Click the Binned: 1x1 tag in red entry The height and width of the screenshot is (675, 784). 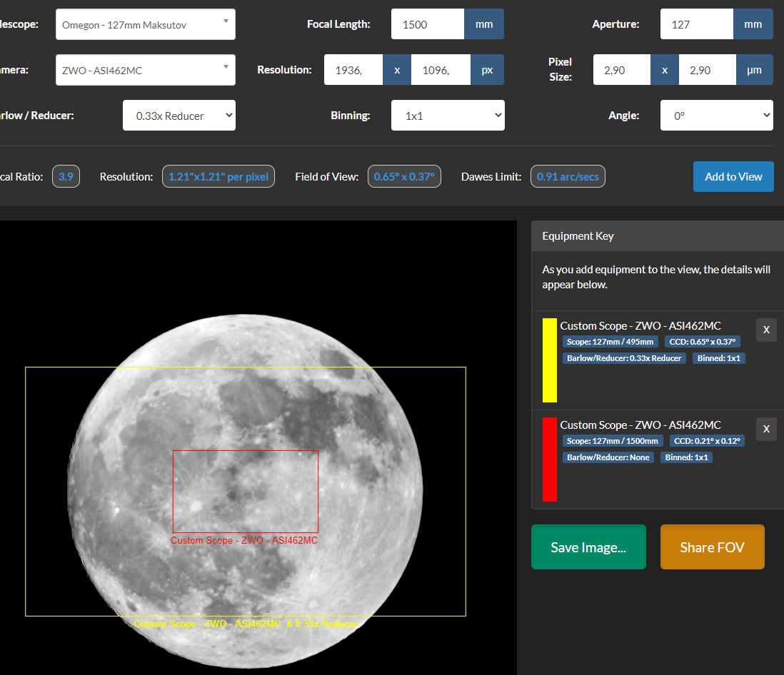tap(686, 457)
